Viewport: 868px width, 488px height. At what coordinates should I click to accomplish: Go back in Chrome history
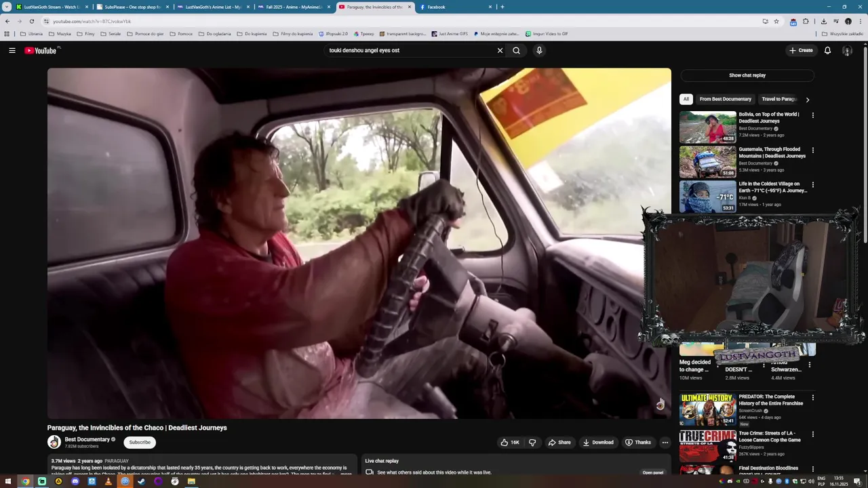pyautogui.click(x=7, y=21)
